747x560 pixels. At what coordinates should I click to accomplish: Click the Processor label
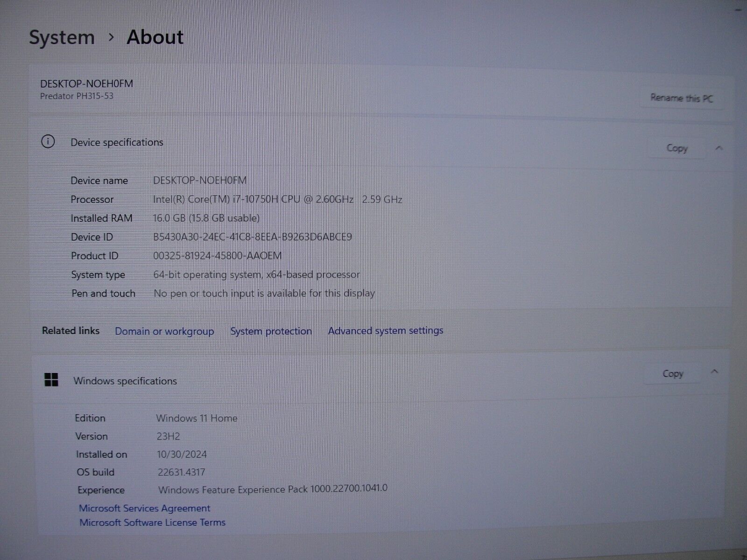point(92,199)
